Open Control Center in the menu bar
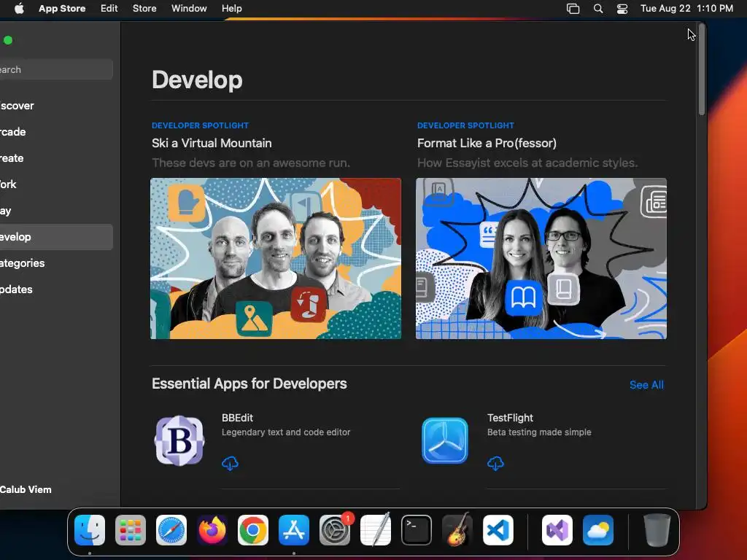Viewport: 747px width, 560px height. click(622, 9)
